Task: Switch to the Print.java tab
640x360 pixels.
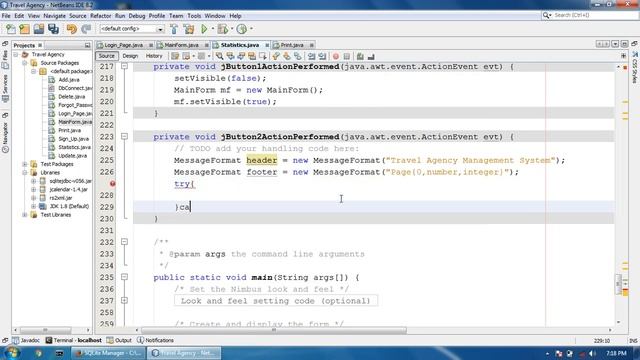Action: click(x=291, y=45)
